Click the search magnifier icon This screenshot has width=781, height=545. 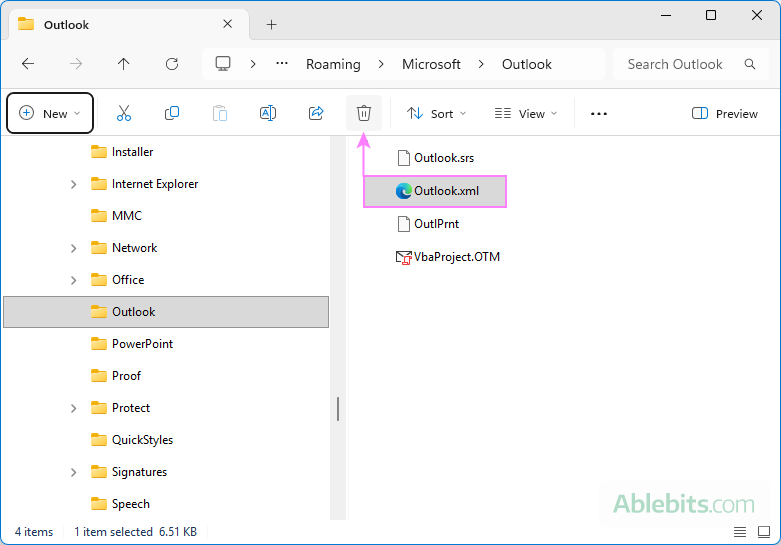pyautogui.click(x=750, y=64)
